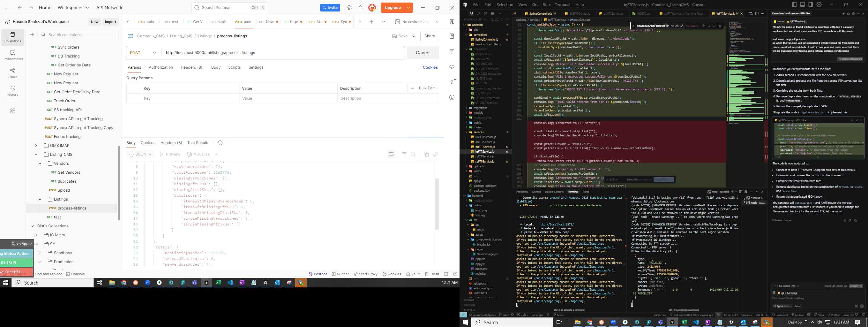This screenshot has width=868, height=327.
Task: Open Search view in Cursor activity bar
Action: 478,13
